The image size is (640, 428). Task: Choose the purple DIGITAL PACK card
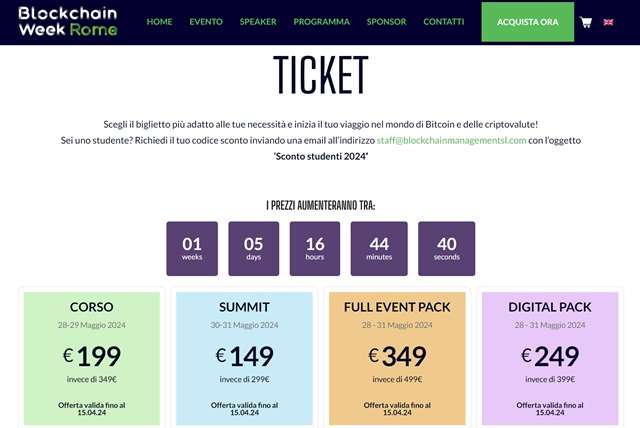(x=549, y=355)
